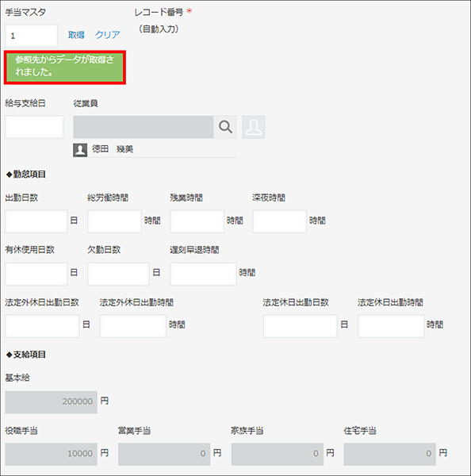Click the green data-retrieved notification message
This screenshot has width=471, height=476.
pyautogui.click(x=65, y=67)
